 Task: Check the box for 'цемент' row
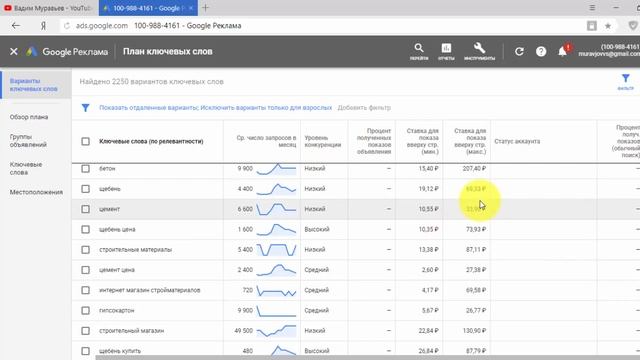tap(85, 209)
